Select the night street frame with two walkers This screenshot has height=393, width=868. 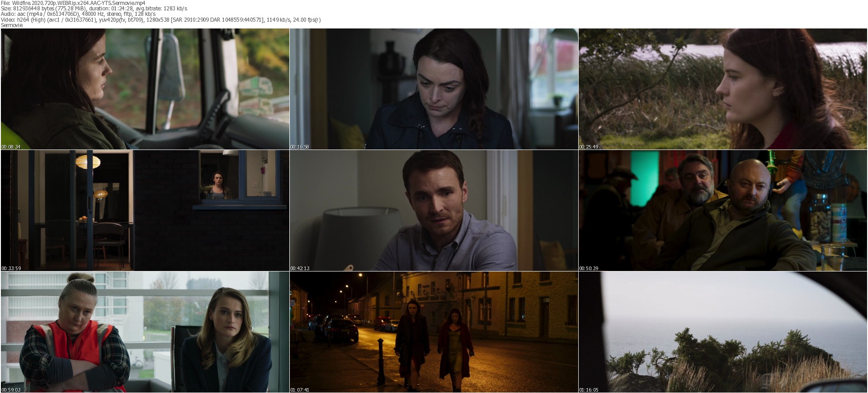pos(434,332)
